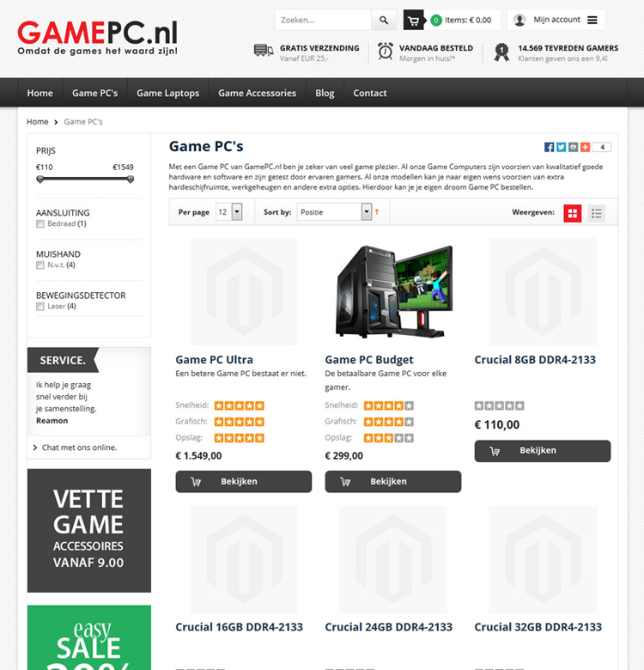Check the Bedraad filter checkbox
The height and width of the screenshot is (670, 644).
click(40, 224)
